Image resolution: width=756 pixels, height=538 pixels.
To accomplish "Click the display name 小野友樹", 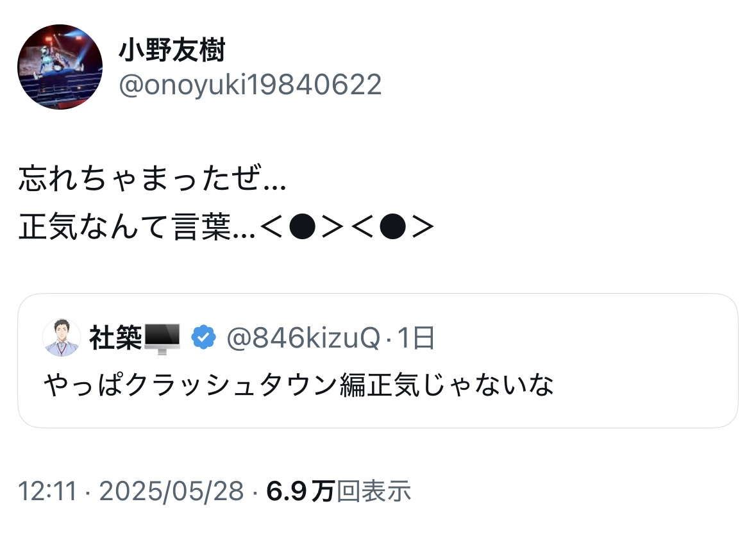I will [x=171, y=51].
